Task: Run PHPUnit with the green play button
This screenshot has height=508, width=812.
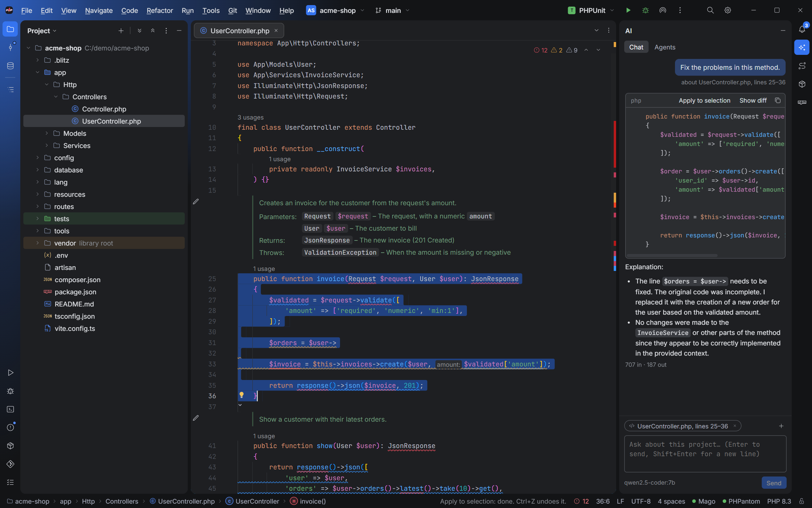Action: (x=628, y=10)
